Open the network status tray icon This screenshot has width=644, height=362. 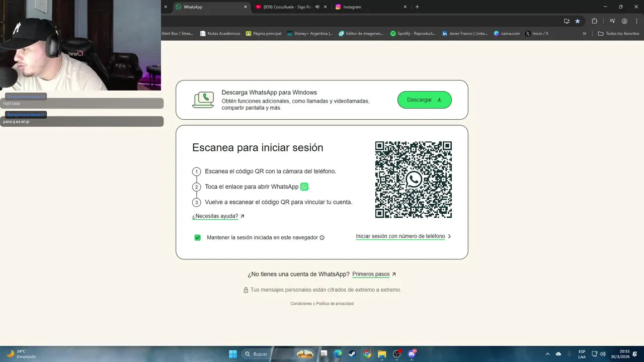pyautogui.click(x=594, y=354)
